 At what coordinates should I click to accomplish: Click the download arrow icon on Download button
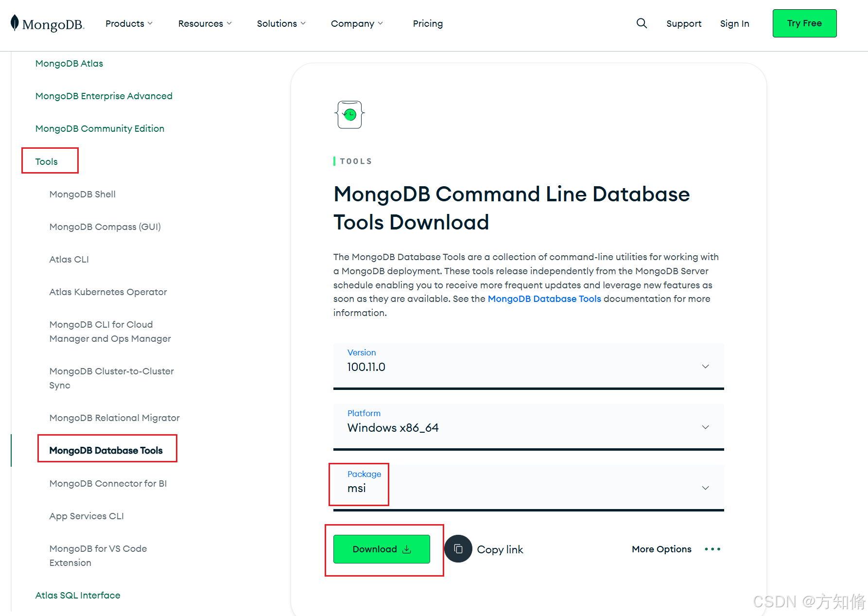pyautogui.click(x=407, y=549)
